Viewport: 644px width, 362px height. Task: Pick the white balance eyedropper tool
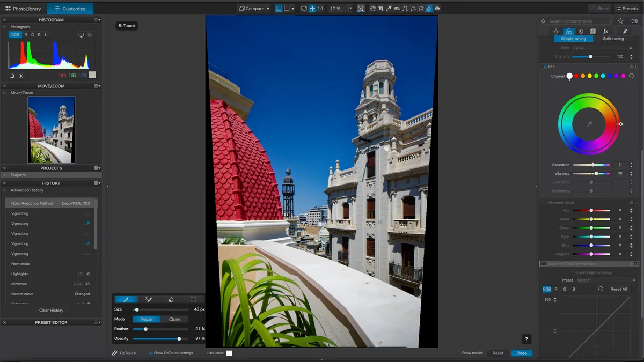tap(389, 9)
